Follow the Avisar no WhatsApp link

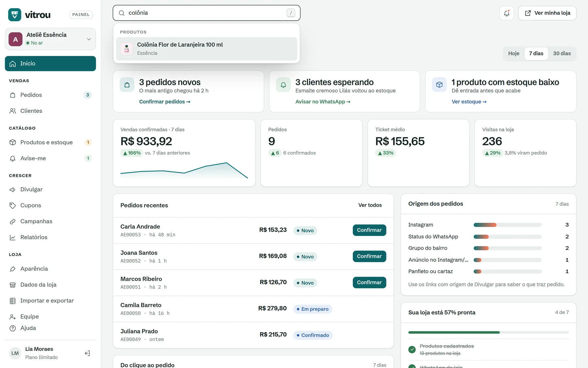coord(323,102)
